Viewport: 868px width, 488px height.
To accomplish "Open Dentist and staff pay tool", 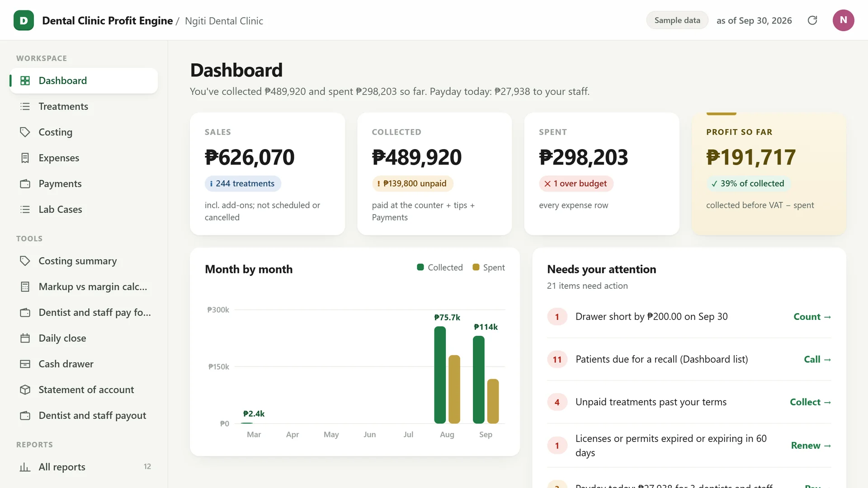I will (84, 312).
